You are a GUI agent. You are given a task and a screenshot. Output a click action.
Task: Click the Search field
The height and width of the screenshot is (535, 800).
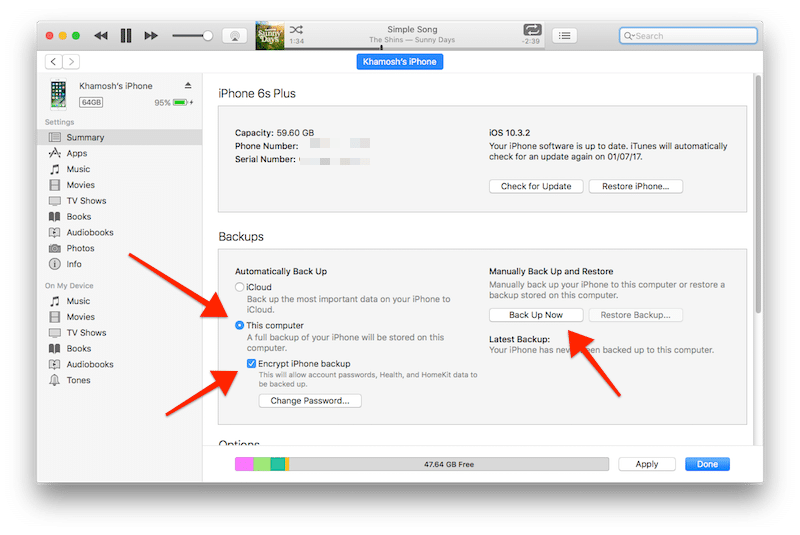pyautogui.click(x=688, y=36)
